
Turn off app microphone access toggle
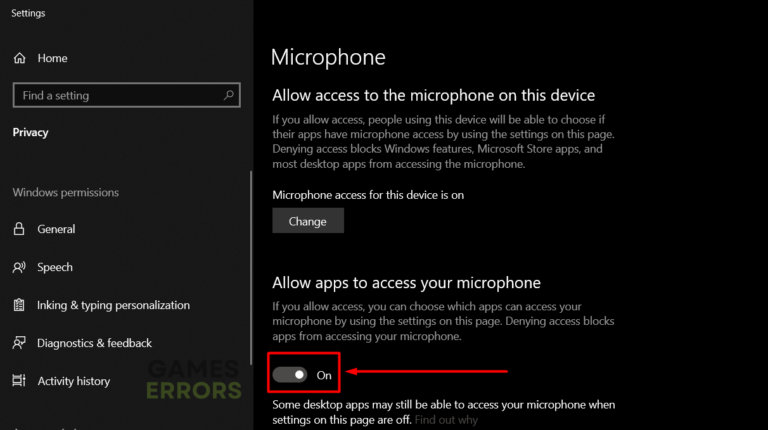click(290, 374)
